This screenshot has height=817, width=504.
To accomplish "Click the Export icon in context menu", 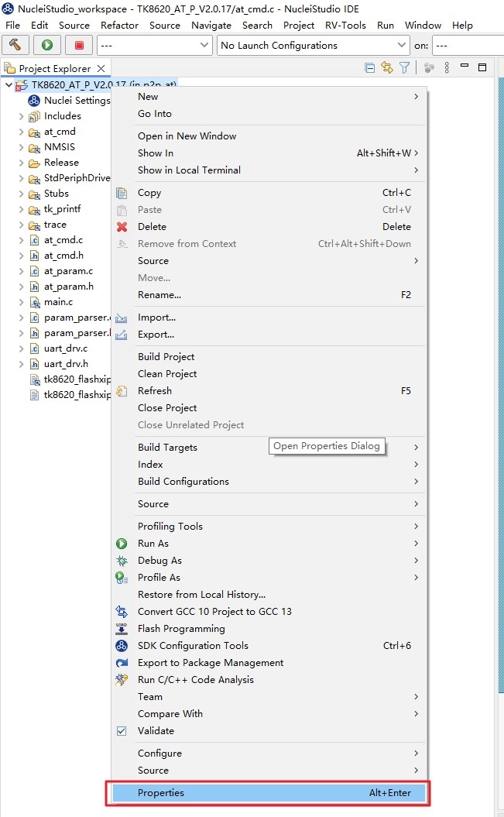I will (x=122, y=335).
